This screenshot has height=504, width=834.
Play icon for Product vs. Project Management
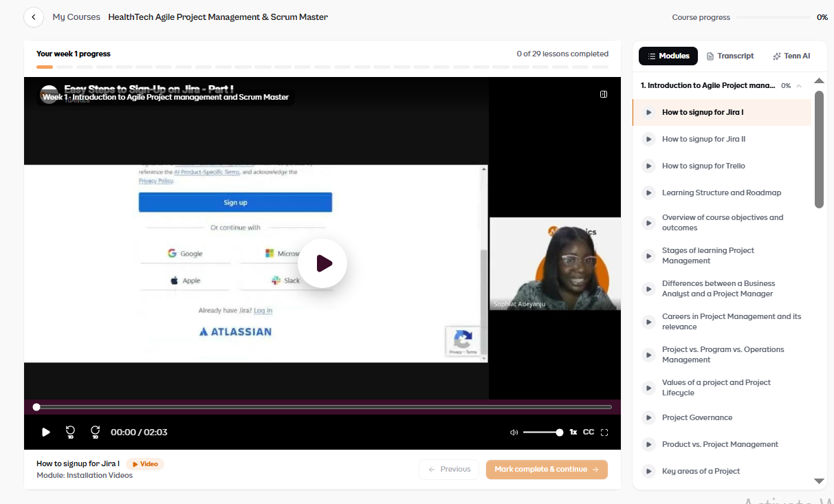648,444
